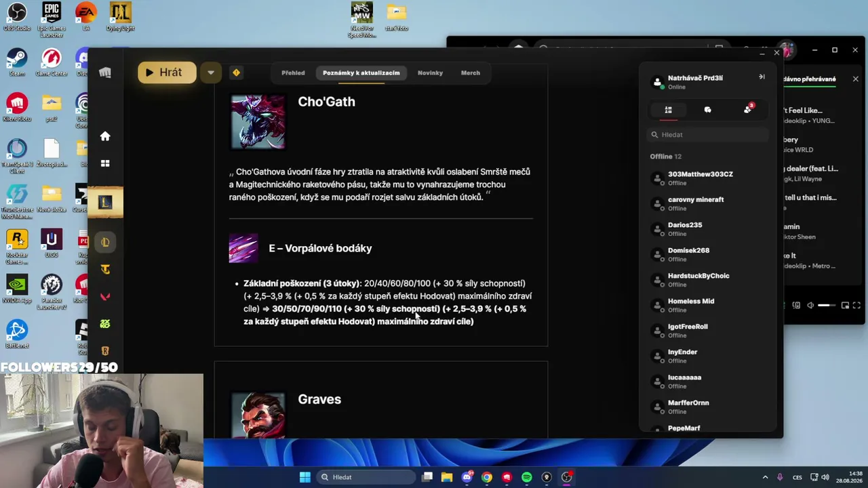The width and height of the screenshot is (868, 488).
Task: Select the Valorant icon in the sidebar
Action: pos(105,296)
